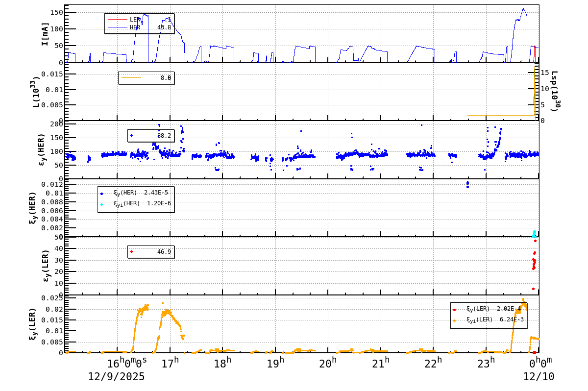
Task: Select the luminosity legend value 8.0
Action: [166, 77]
